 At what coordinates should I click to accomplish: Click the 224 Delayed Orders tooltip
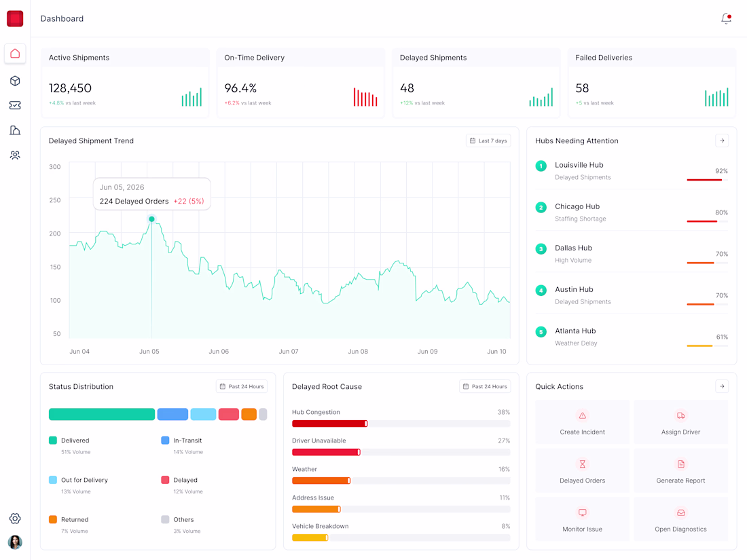click(x=151, y=194)
